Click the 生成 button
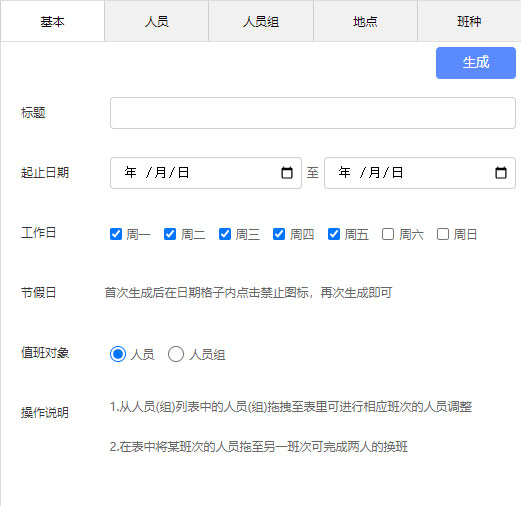521x506 pixels. point(476,63)
